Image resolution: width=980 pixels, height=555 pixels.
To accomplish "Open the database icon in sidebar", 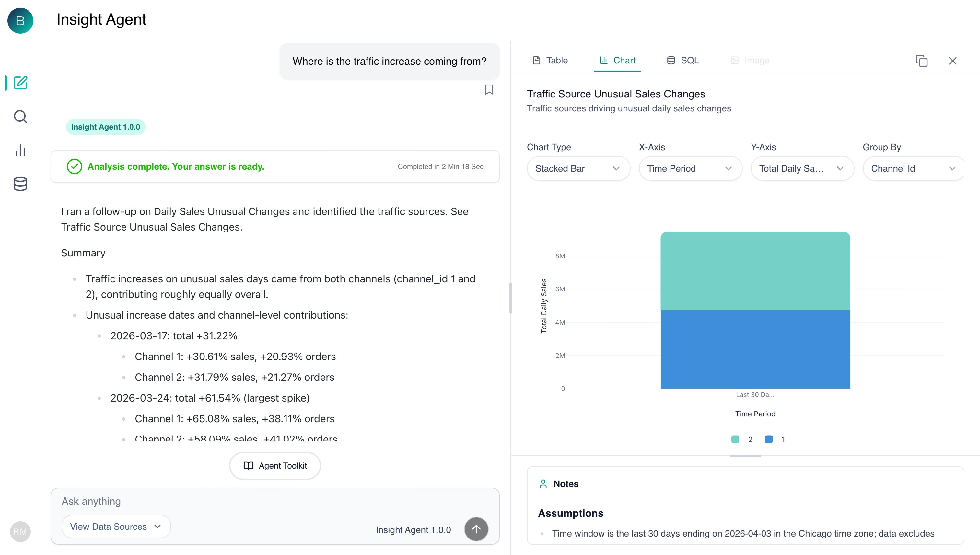I will pos(20,184).
